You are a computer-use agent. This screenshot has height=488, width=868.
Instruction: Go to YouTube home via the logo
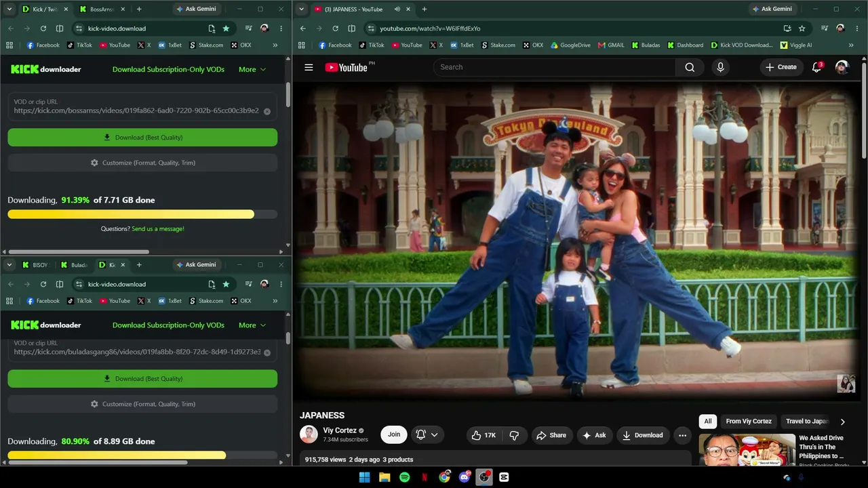coord(346,67)
